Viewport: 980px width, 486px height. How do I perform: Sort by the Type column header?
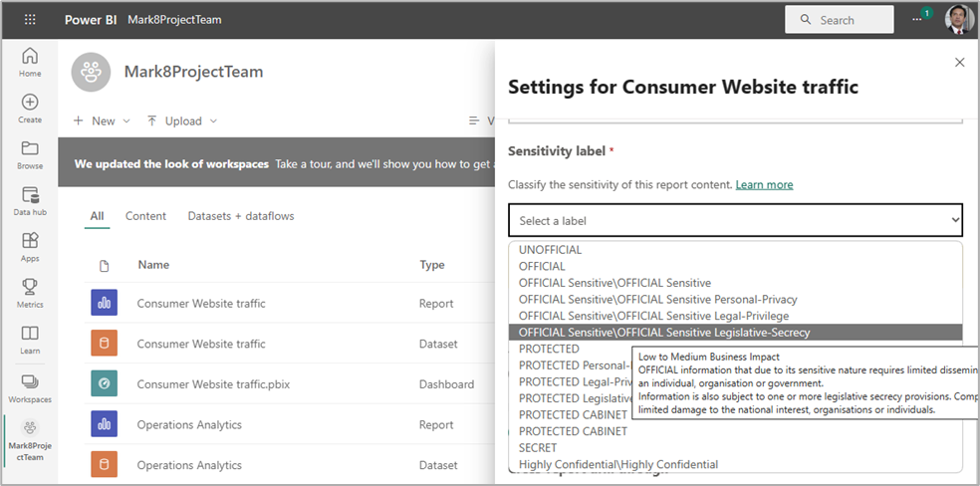click(x=432, y=265)
